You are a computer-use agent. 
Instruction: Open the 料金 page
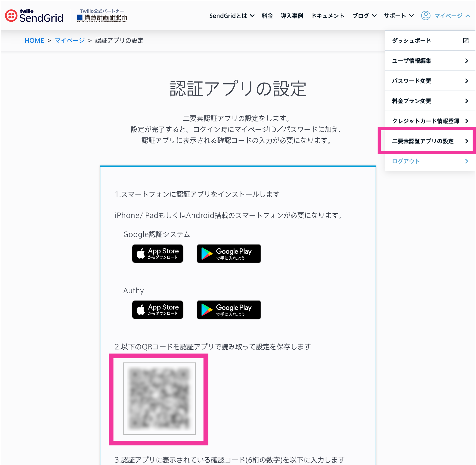(x=267, y=16)
